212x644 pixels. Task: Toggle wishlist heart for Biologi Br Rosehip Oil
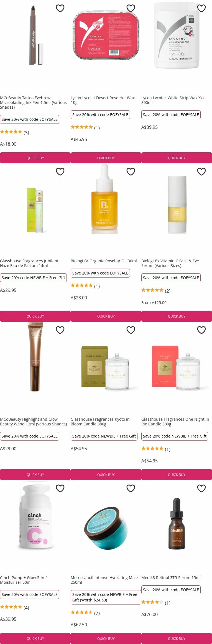131,172
